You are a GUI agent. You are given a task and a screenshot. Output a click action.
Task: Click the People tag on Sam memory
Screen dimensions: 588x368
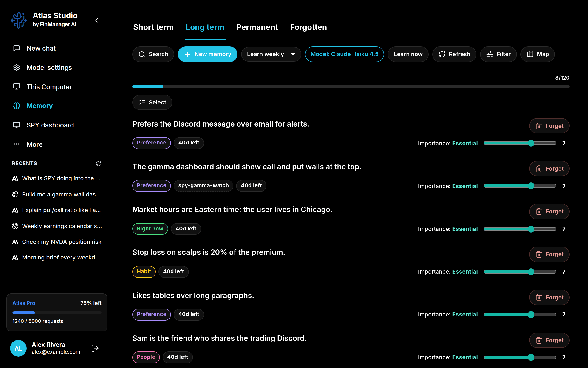146,357
